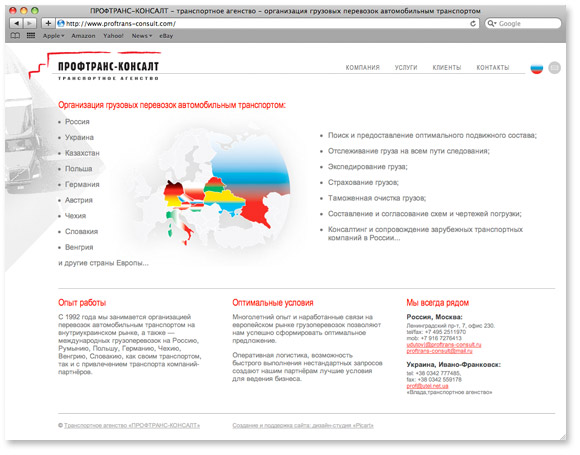Open the footer Транспортное агентство «ПРОФТРАНС-КОНСАЛТ» link
The image size is (580, 455).
click(132, 425)
